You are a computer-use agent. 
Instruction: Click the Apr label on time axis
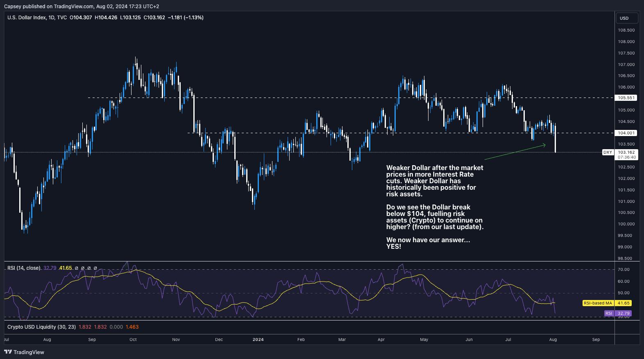[381, 340]
